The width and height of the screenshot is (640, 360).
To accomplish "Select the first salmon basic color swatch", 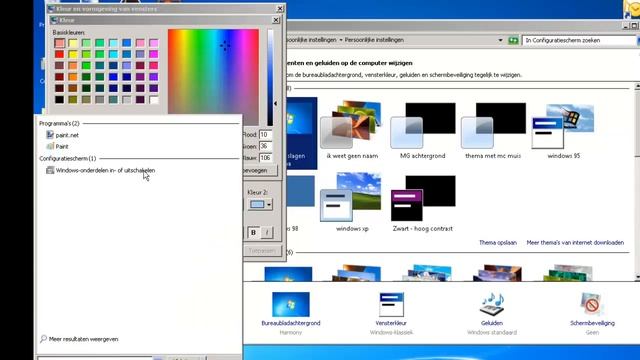I will (60, 43).
